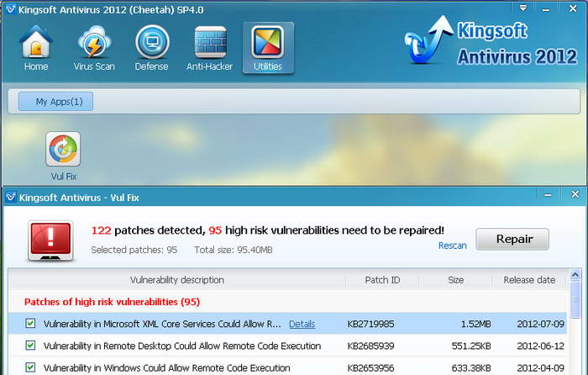588x375 pixels.
Task: Click the patch list scrollbar thumb
Action: [575, 299]
